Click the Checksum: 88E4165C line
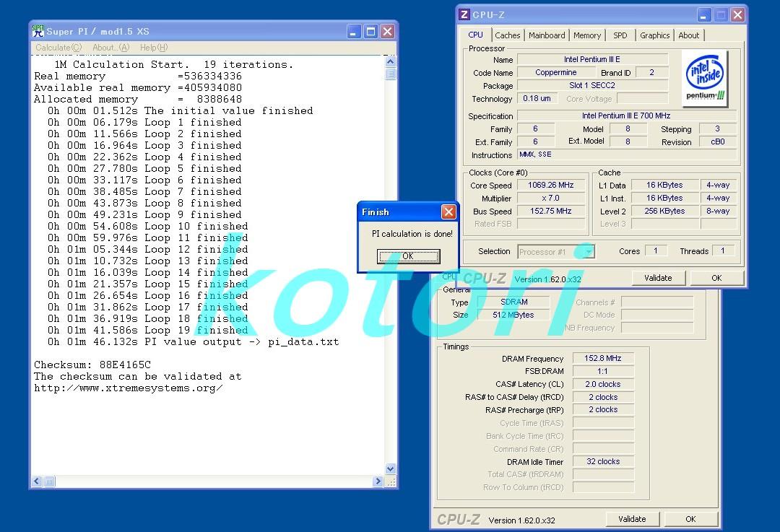780x532 pixels. point(92,365)
